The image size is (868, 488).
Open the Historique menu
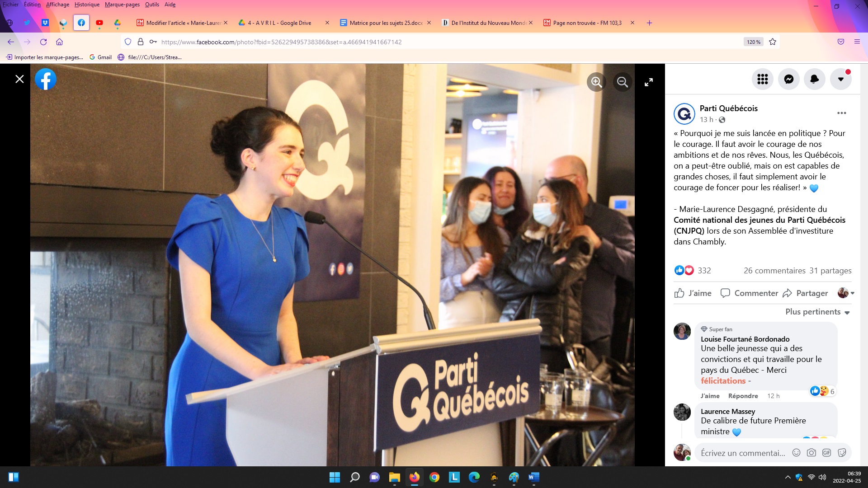(x=87, y=5)
